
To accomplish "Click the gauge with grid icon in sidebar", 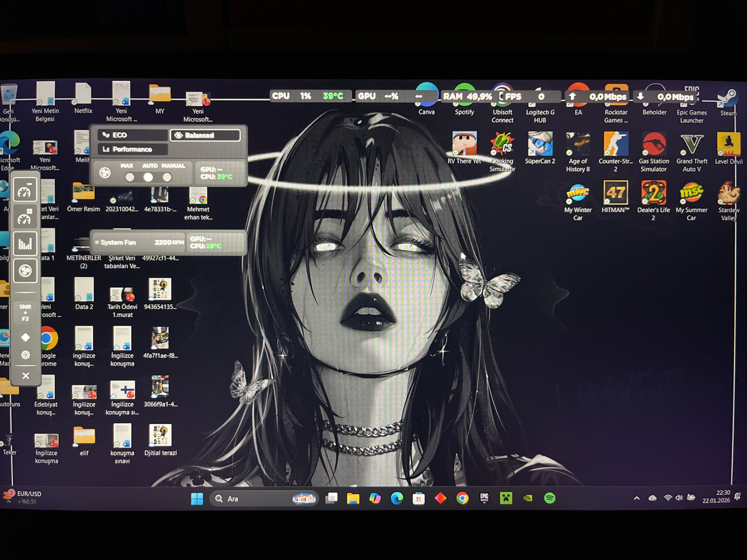I will click(25, 216).
